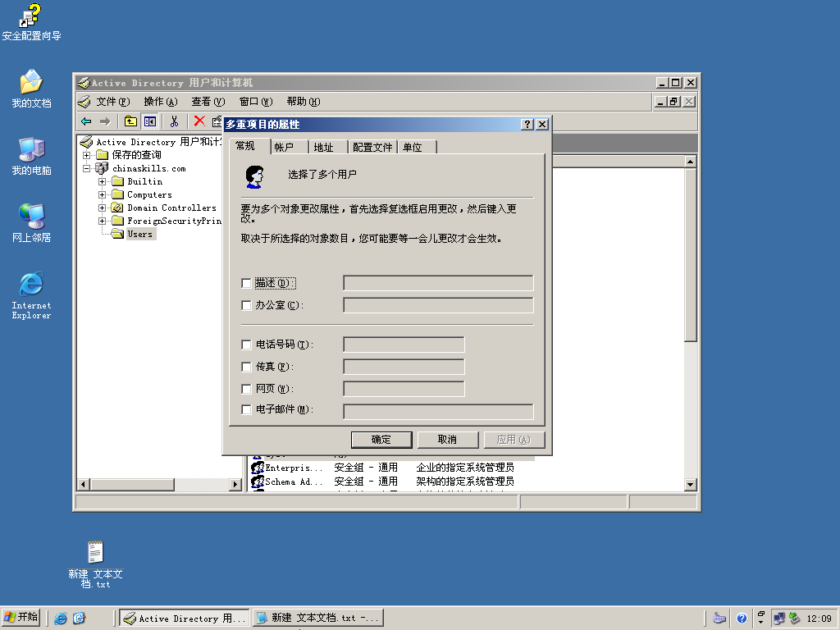
Task: Select Schema Ad... group row icon
Action: tap(257, 482)
